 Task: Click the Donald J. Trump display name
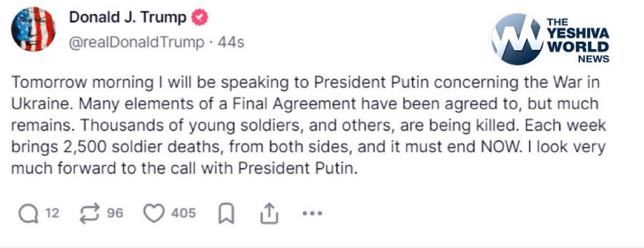pyautogui.click(x=128, y=18)
